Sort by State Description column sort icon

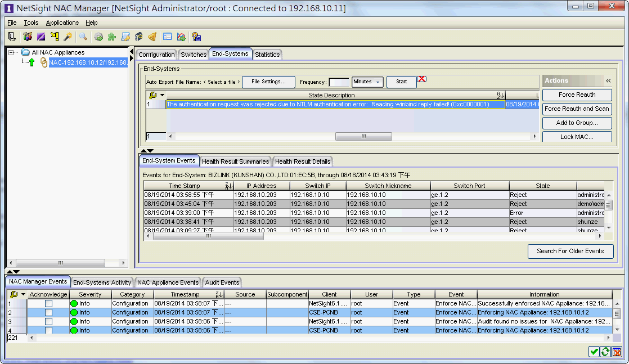pos(500,95)
